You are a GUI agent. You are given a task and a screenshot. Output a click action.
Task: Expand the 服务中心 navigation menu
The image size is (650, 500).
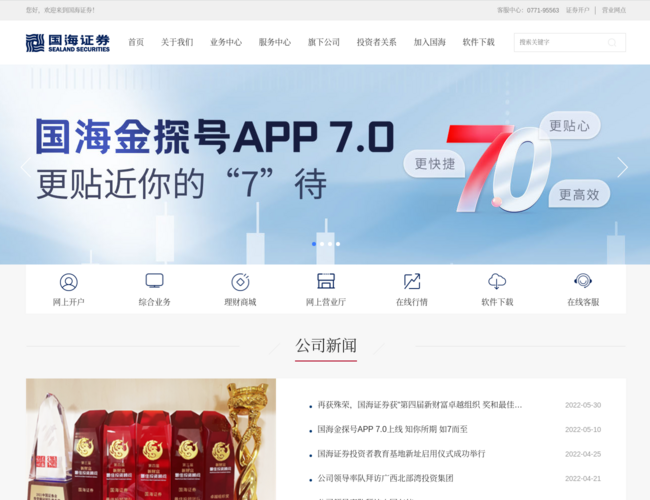[x=275, y=43]
